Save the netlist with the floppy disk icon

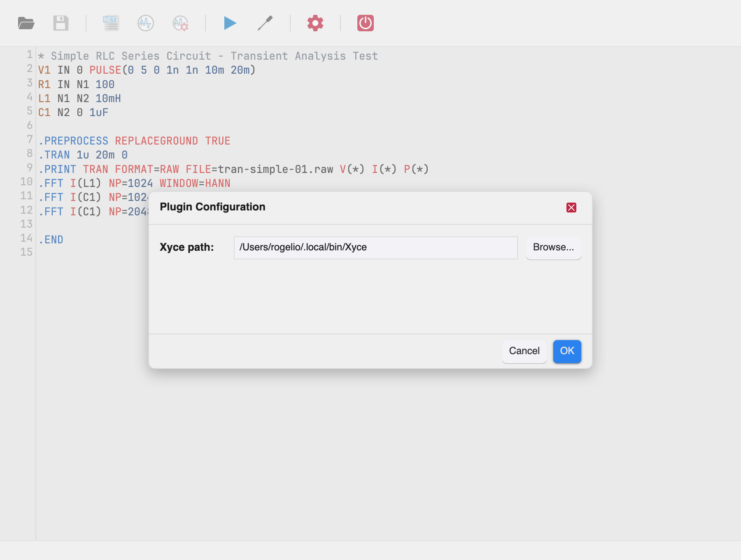point(61,23)
